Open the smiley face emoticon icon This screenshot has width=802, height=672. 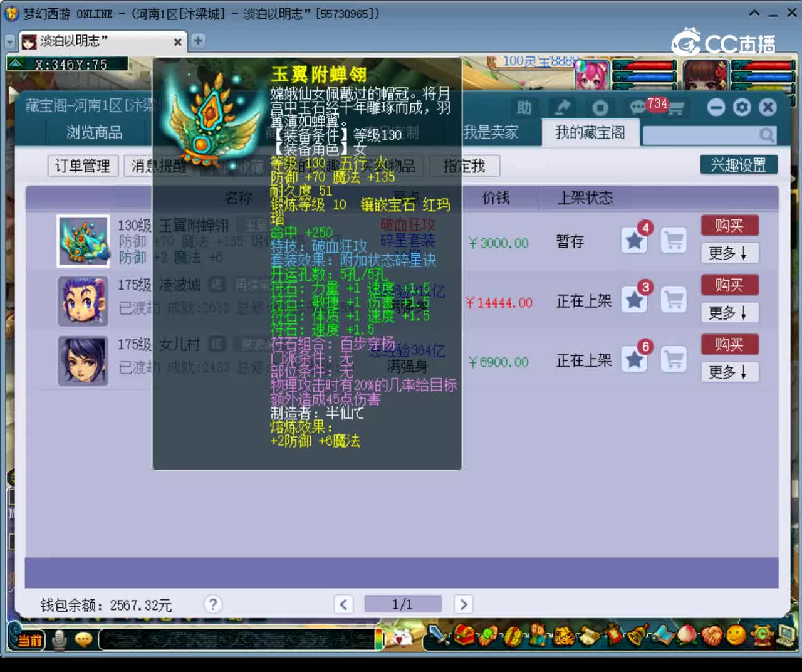736,636
